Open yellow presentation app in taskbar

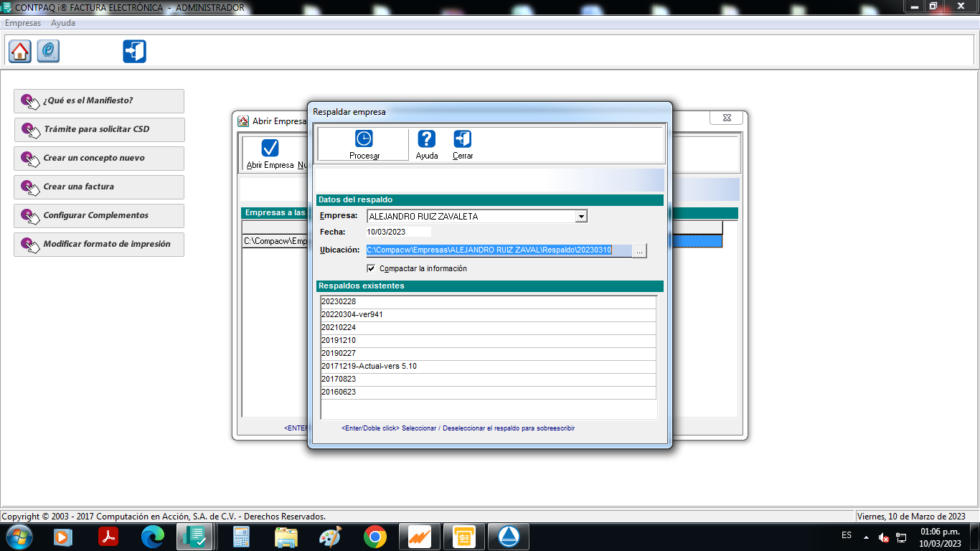coord(463,537)
